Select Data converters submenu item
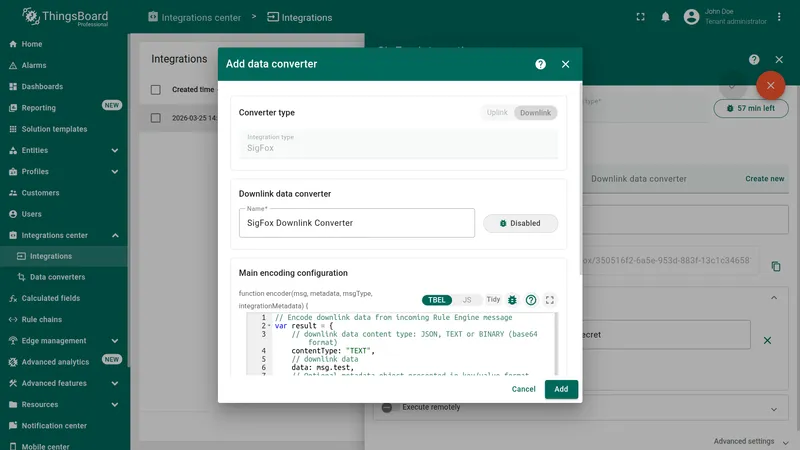The image size is (800, 450). [64, 277]
